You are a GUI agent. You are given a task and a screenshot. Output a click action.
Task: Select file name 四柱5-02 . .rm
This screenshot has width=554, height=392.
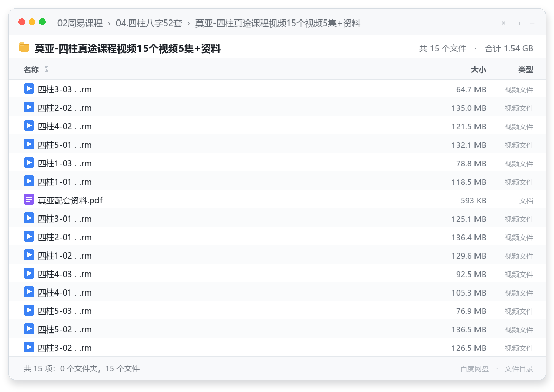click(65, 329)
